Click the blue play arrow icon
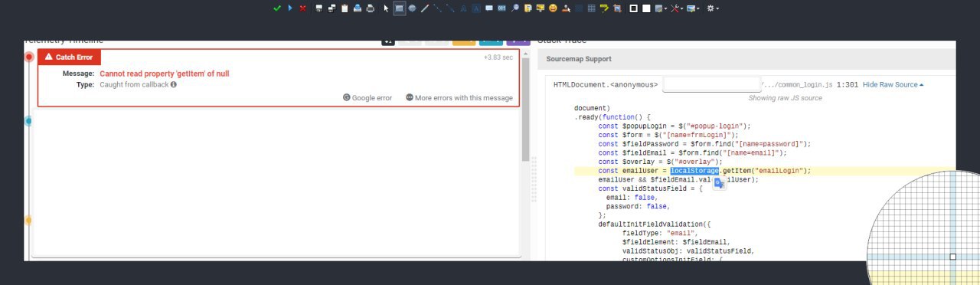Screen dimensions: 980x285 pyautogui.click(x=290, y=8)
